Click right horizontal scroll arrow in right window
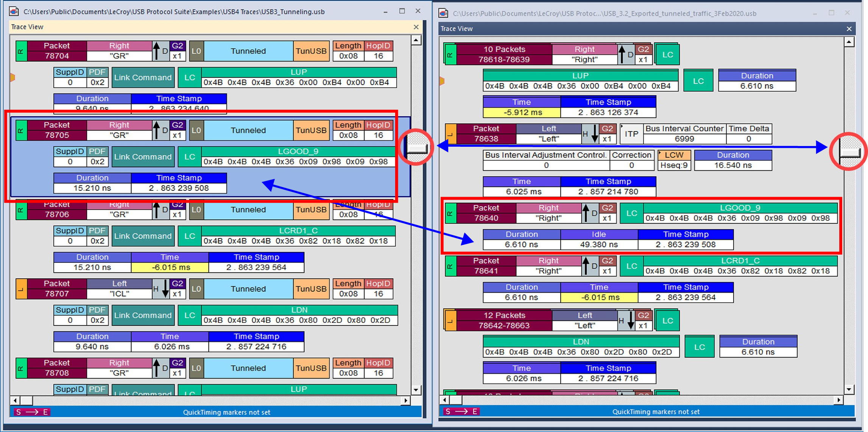 tap(839, 399)
